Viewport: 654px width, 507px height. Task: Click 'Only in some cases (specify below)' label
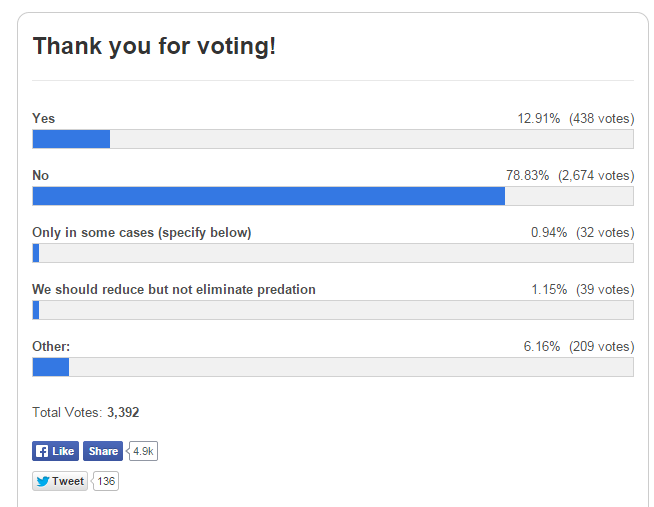click(x=142, y=232)
